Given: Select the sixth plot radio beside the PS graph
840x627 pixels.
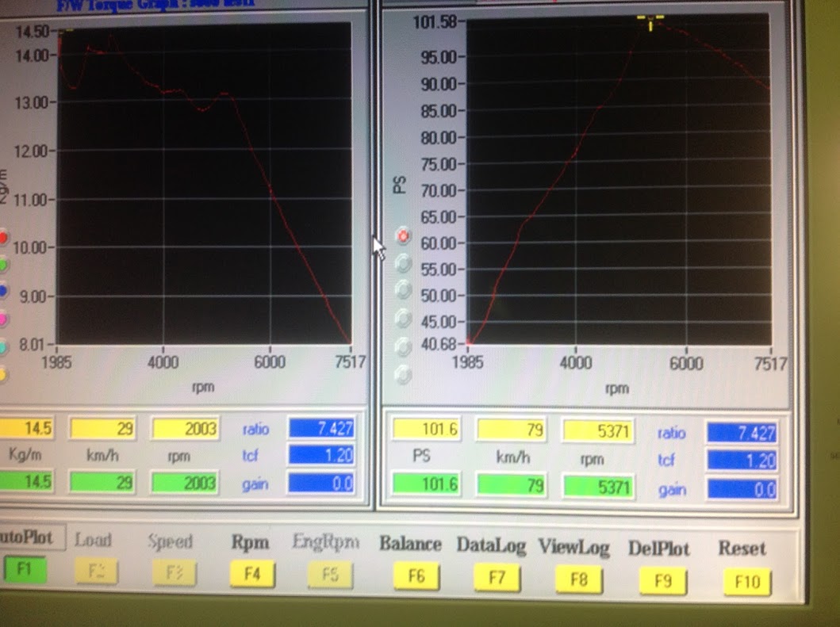Looking at the screenshot, I should point(404,373).
